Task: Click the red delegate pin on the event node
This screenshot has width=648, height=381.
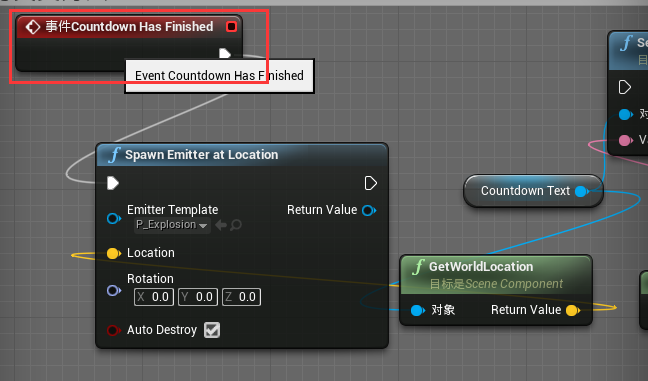Action: [x=231, y=26]
